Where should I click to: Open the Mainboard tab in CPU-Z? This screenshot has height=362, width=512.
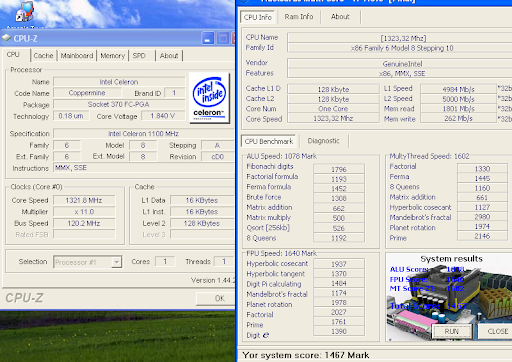point(77,56)
